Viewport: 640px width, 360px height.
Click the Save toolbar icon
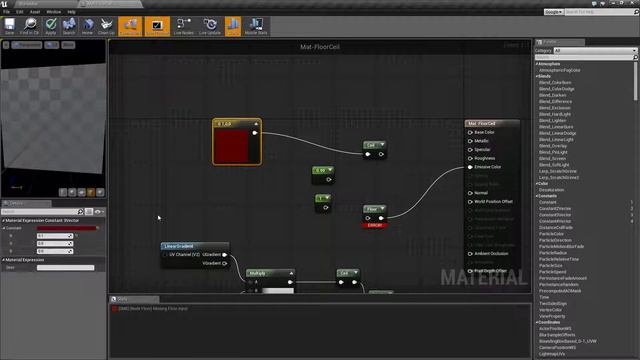coord(9,26)
